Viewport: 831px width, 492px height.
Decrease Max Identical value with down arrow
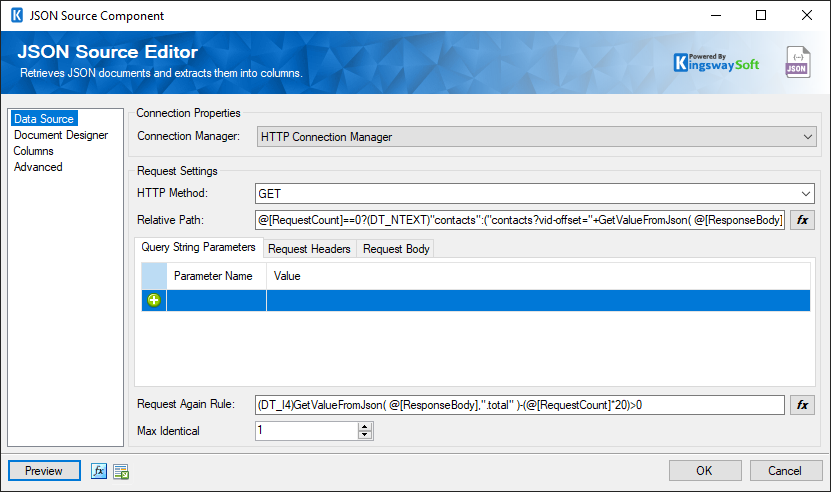pos(365,436)
